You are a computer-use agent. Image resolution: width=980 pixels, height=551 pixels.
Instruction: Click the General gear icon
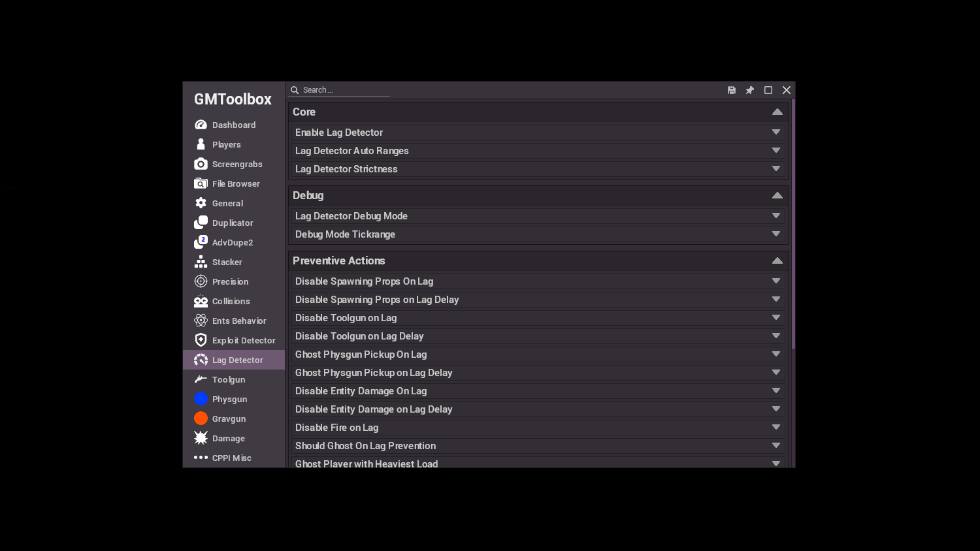(201, 203)
